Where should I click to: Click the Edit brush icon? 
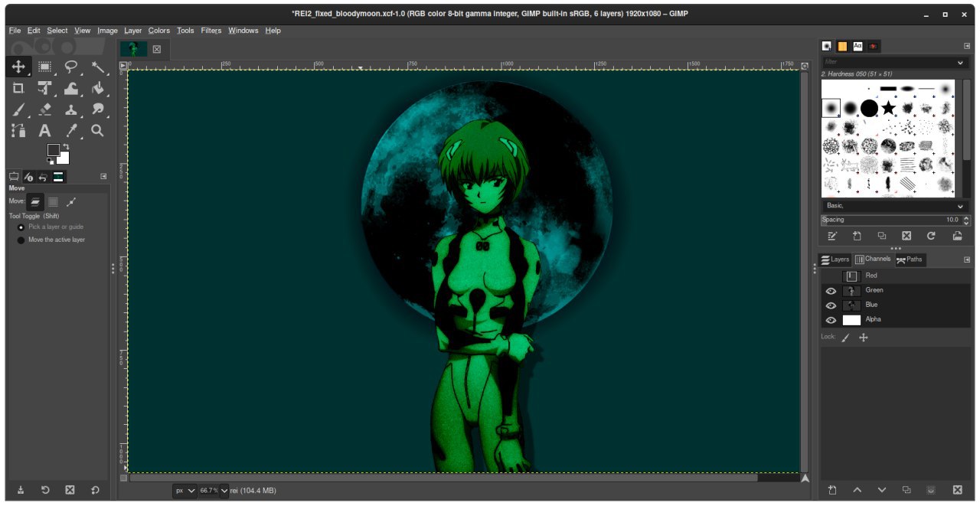pyautogui.click(x=832, y=236)
